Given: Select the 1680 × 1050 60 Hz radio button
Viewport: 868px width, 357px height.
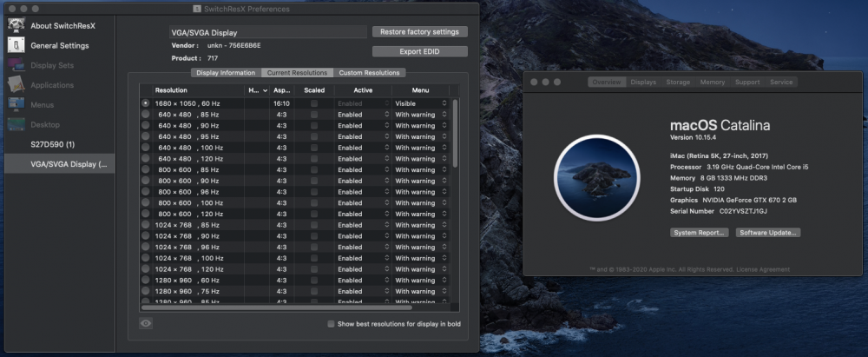Looking at the screenshot, I should click(146, 103).
